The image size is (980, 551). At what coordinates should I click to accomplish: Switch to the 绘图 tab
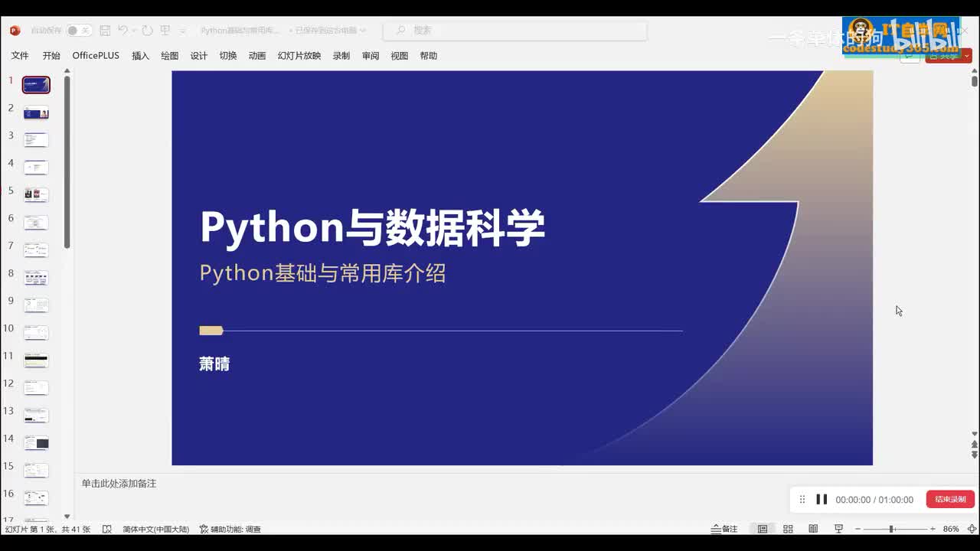(x=169, y=56)
